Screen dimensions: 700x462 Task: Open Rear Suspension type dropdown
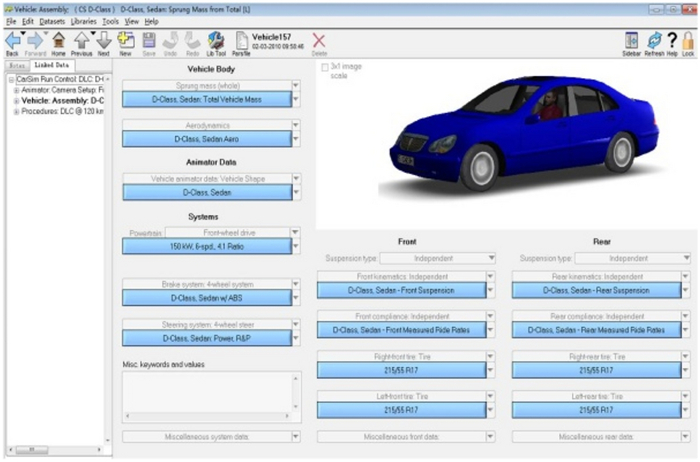(x=686, y=258)
